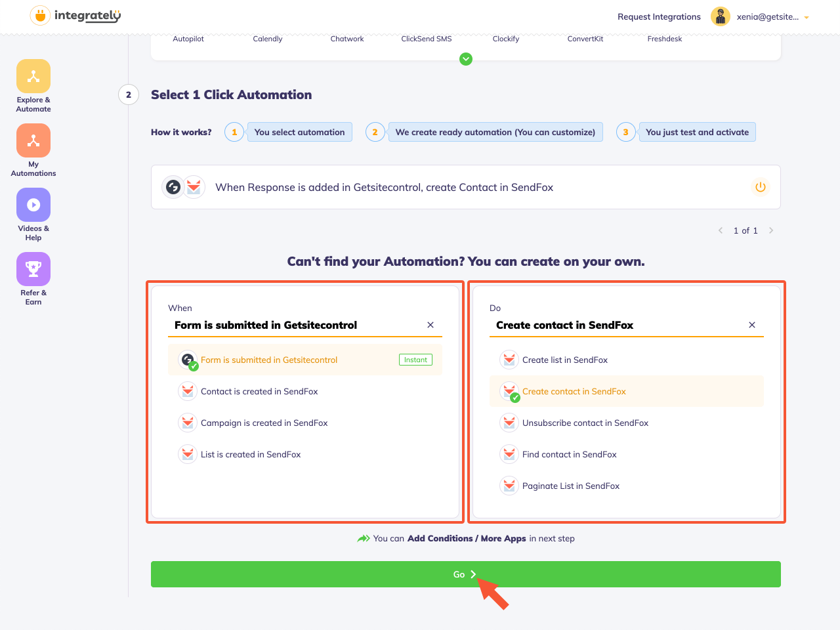Image resolution: width=840 pixels, height=630 pixels.
Task: Open Explore & Automate sidebar icon
Action: 33,77
